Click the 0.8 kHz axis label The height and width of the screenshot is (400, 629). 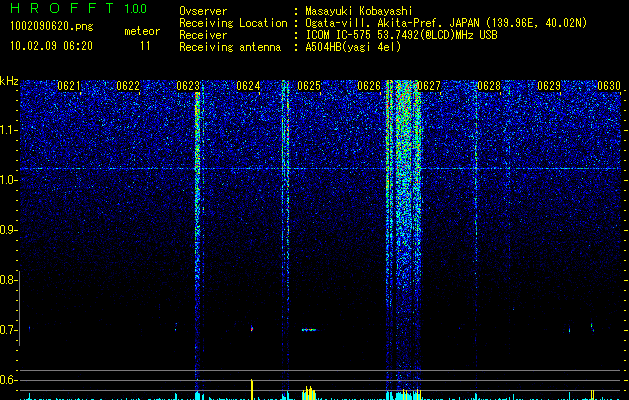point(8,280)
